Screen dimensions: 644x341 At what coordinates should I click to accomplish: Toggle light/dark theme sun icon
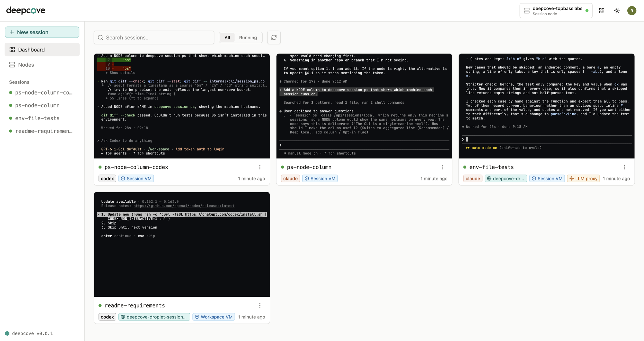tap(617, 10)
